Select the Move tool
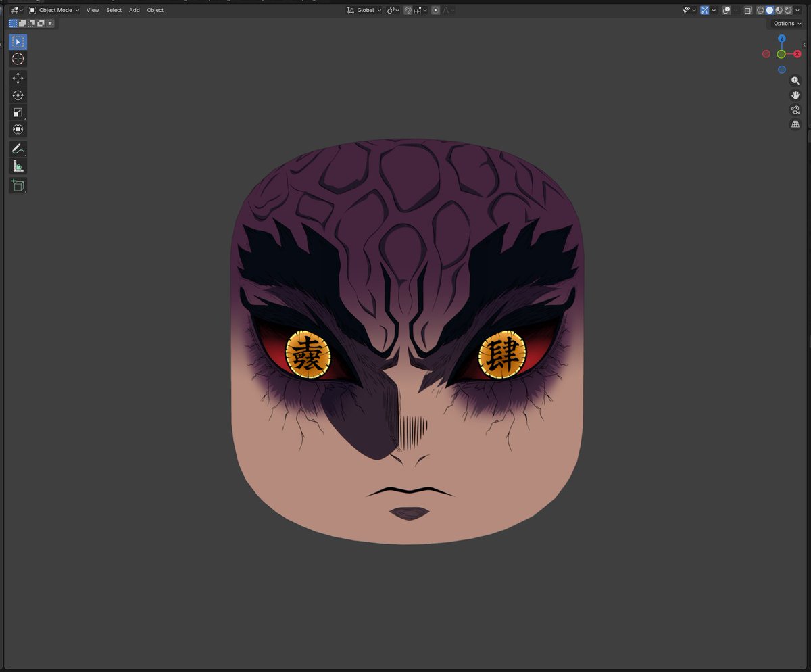Image resolution: width=811 pixels, height=672 pixels. pos(18,78)
